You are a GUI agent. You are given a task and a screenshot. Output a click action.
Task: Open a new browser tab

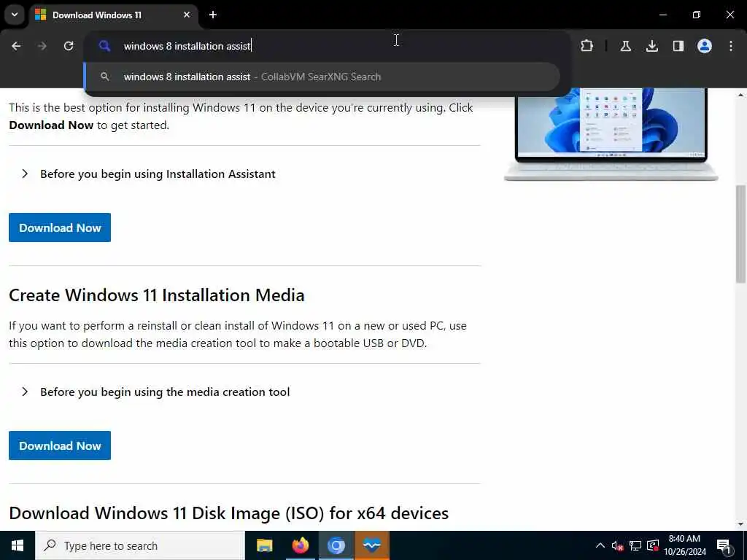click(x=213, y=15)
